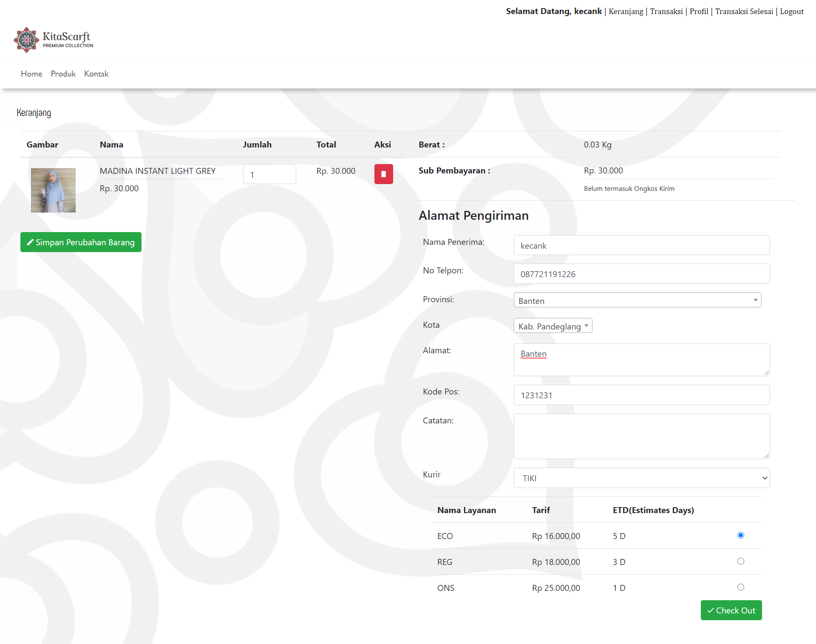
Task: Click the green Check Out button
Action: pyautogui.click(x=731, y=610)
